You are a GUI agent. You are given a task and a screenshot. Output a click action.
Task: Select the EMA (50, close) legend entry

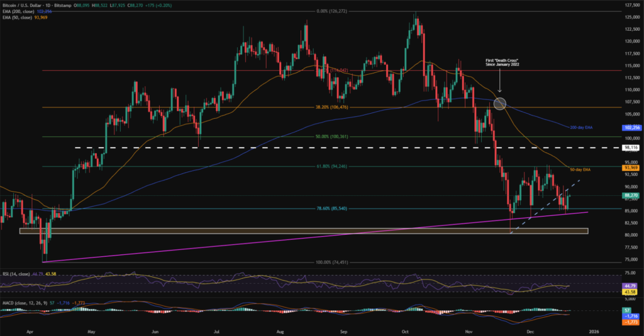(x=17, y=18)
